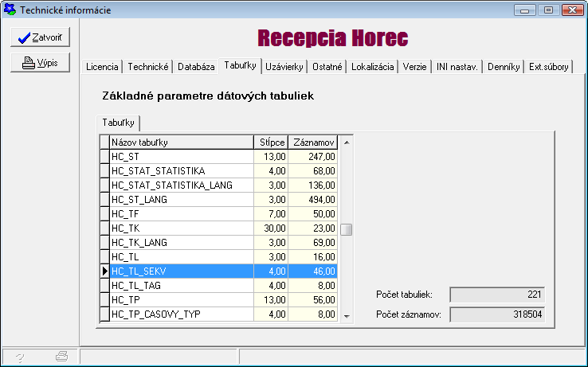Switch to the INI nastav. tab
Screen dimensions: 588x367
click(x=457, y=67)
